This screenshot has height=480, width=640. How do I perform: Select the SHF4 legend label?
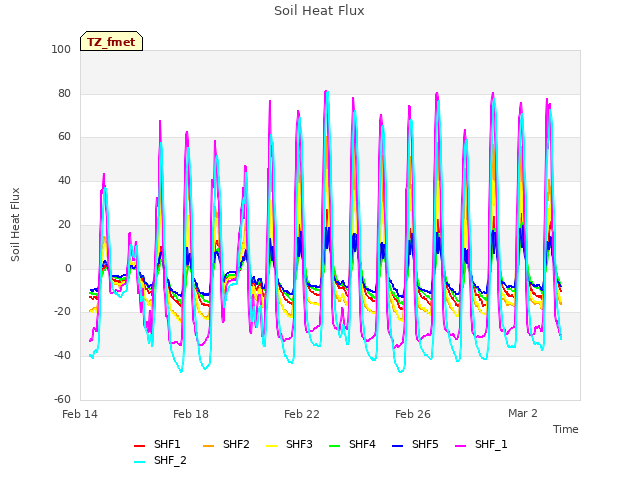point(362,444)
